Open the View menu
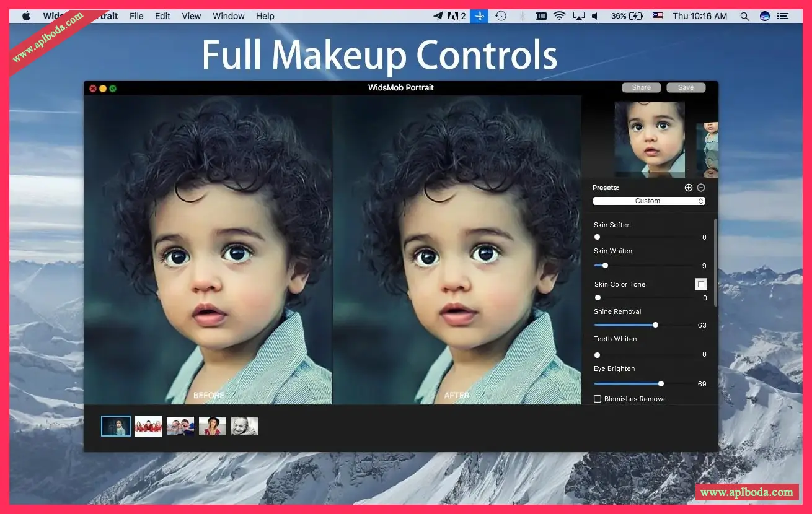Viewport: 812px width, 514px height. click(x=192, y=16)
